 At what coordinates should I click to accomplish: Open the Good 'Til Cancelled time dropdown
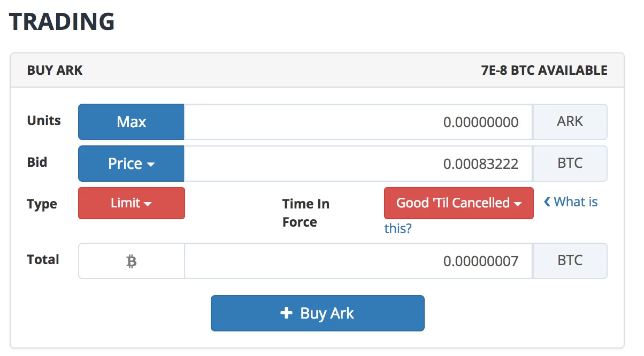(458, 203)
